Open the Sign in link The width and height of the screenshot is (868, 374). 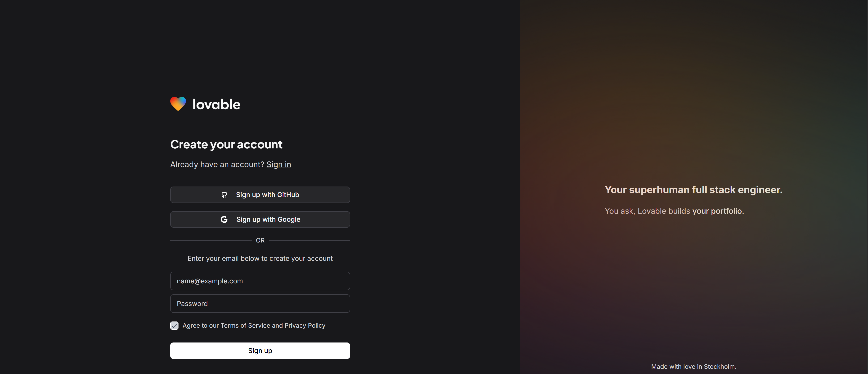[x=279, y=165]
